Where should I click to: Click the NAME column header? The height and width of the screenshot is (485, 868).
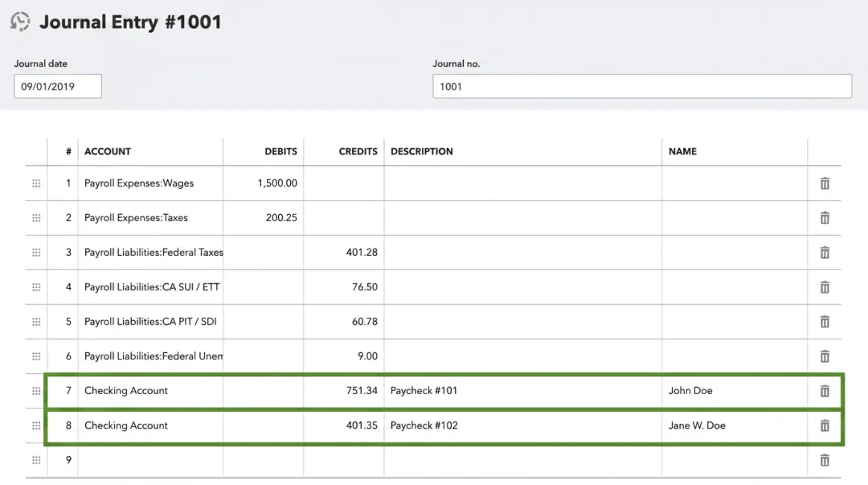coord(682,151)
